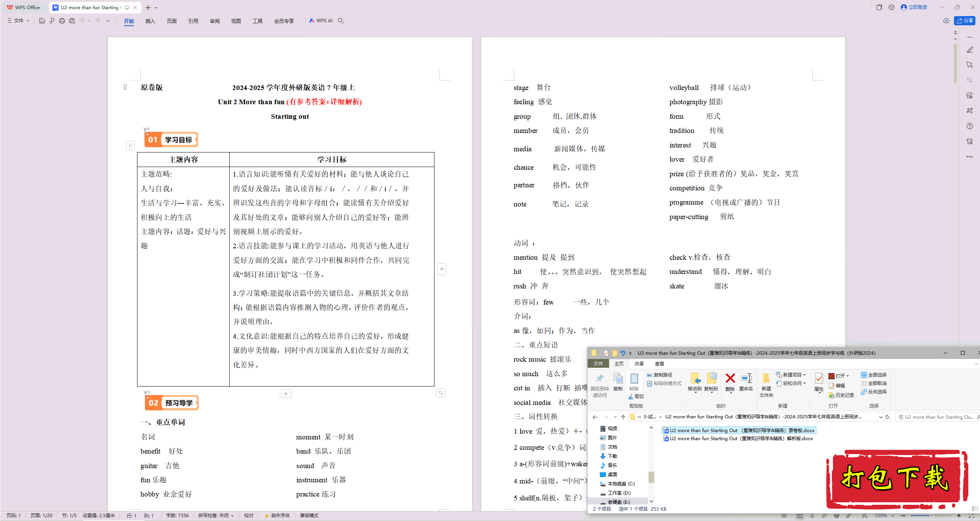Open the 视图 tab in WPS
980x521 pixels.
(236, 21)
